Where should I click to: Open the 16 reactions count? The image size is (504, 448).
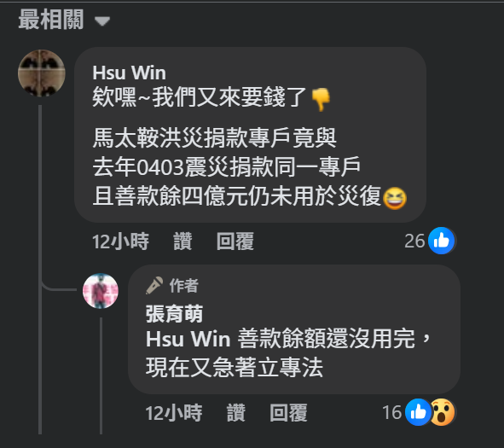tap(391, 413)
